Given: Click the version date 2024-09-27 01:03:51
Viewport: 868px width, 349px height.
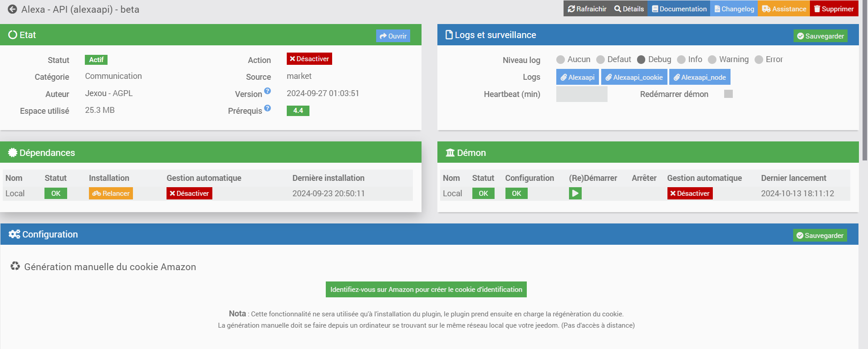Looking at the screenshot, I should 323,93.
